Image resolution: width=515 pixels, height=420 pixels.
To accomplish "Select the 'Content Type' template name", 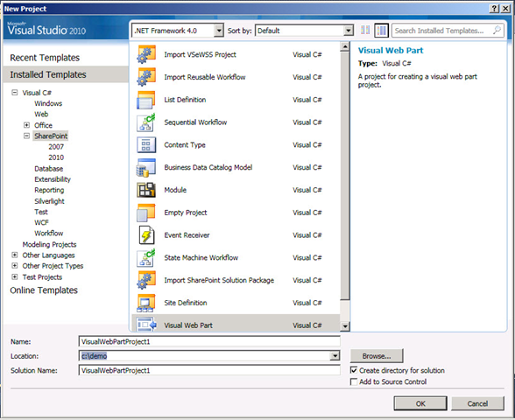I will [185, 145].
